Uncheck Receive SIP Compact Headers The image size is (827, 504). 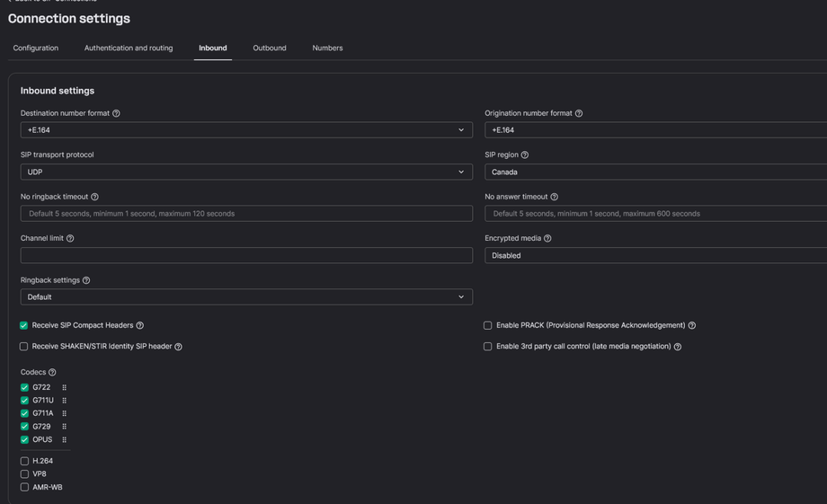click(x=24, y=325)
